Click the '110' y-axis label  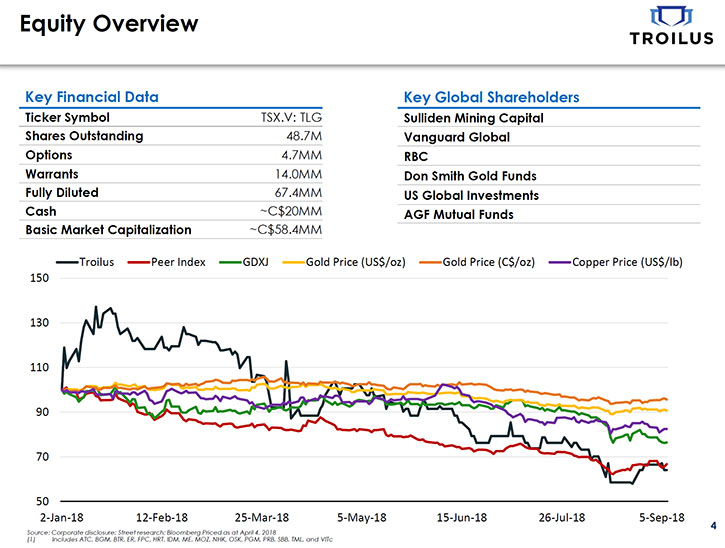click(40, 368)
